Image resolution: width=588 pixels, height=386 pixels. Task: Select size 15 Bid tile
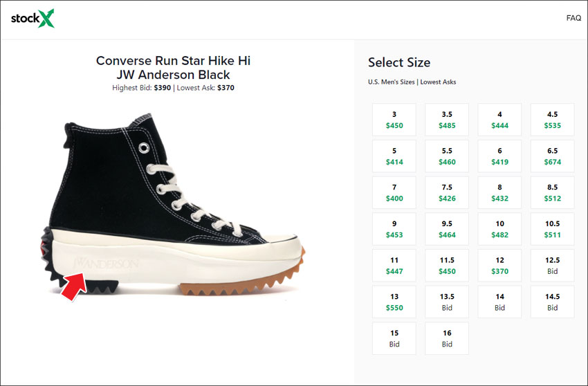pyautogui.click(x=394, y=338)
